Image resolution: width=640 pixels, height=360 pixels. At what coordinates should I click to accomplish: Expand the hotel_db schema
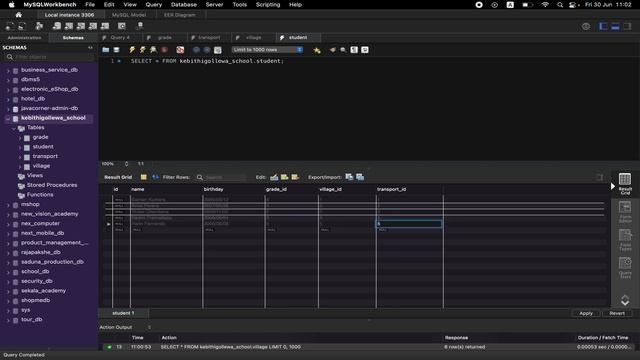point(8,99)
